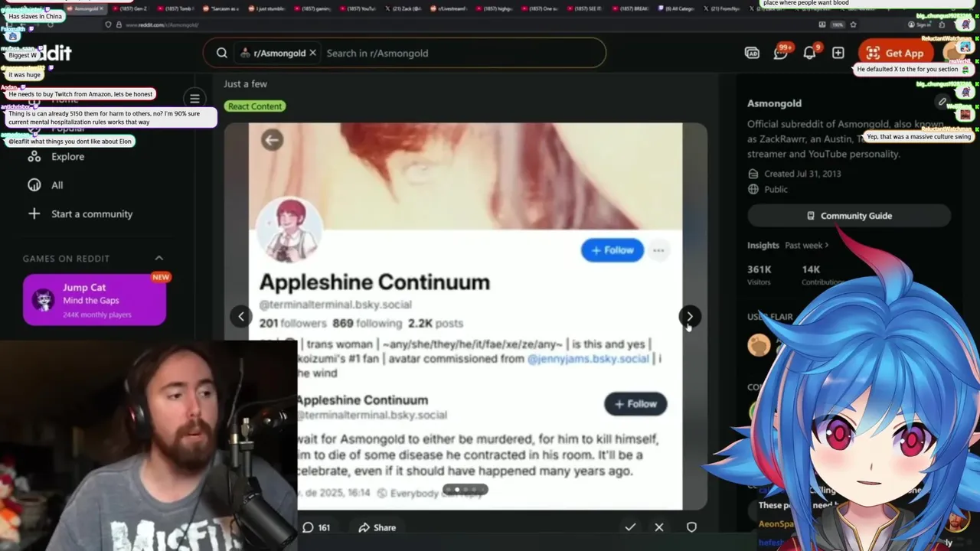Image resolution: width=980 pixels, height=551 pixels.
Task: Click the Get App button
Action: pos(895,53)
